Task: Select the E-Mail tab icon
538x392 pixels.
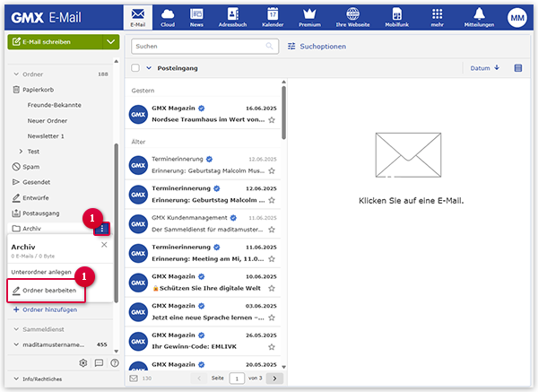Action: [138, 18]
